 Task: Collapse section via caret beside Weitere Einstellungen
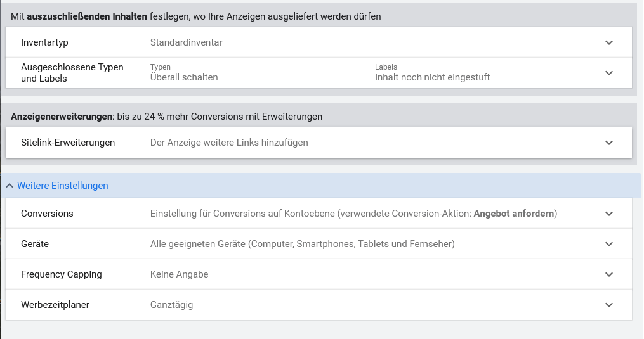(9, 186)
